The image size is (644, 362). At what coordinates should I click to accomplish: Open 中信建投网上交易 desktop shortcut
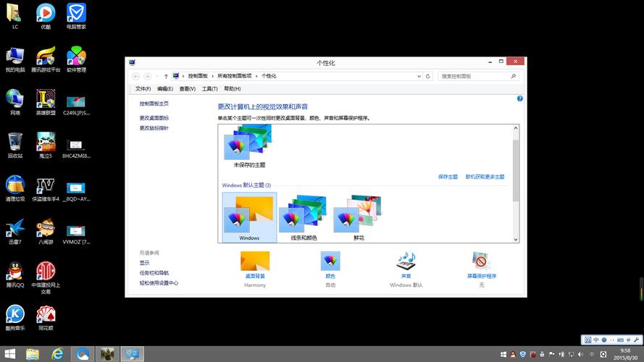click(x=46, y=278)
